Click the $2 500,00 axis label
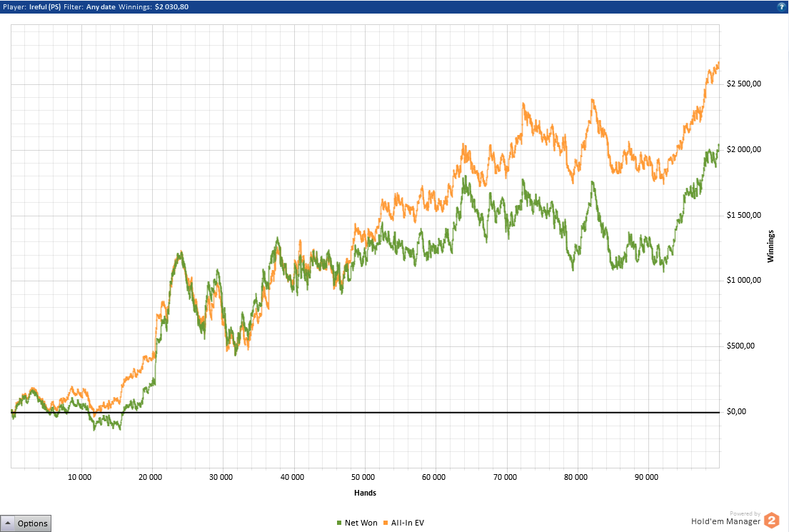Viewport: 789px width, 532px height. [x=744, y=84]
